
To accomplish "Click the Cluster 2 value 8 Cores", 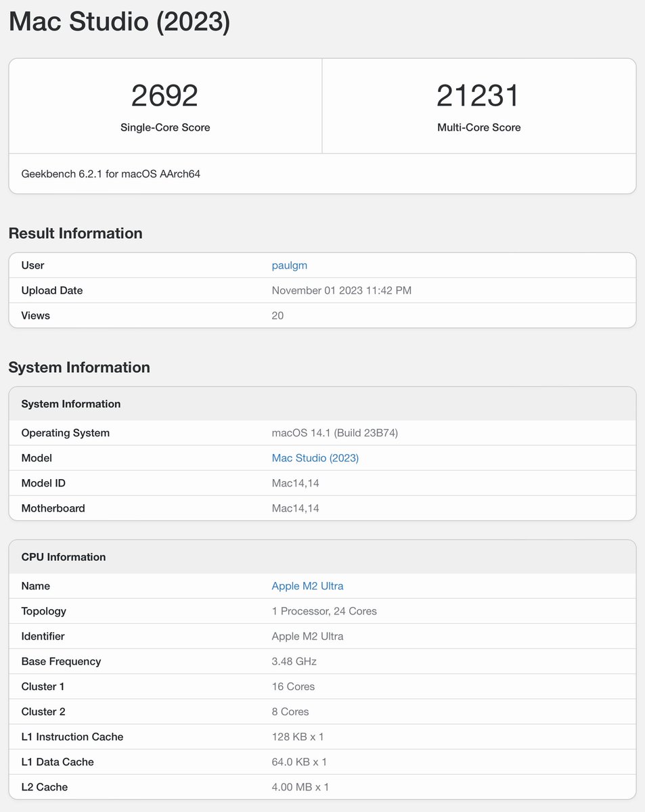I will (x=290, y=712).
